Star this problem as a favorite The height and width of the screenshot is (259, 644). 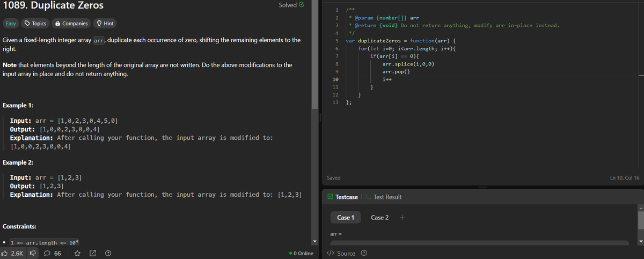pos(77,253)
